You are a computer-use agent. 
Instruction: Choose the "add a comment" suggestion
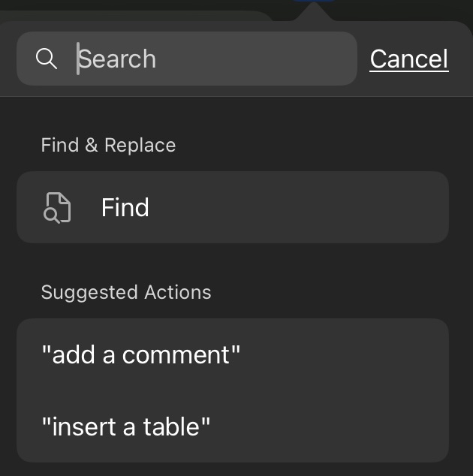pos(233,354)
